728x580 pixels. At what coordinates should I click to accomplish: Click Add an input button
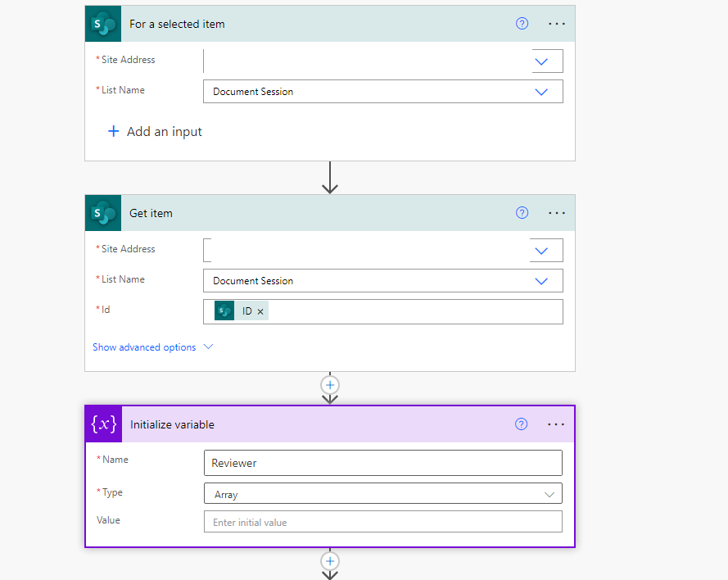pos(155,131)
